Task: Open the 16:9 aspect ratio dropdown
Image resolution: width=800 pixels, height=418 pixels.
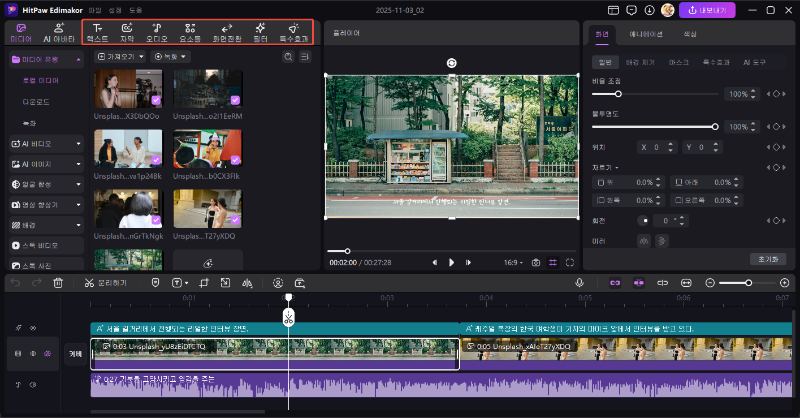Action: click(513, 262)
